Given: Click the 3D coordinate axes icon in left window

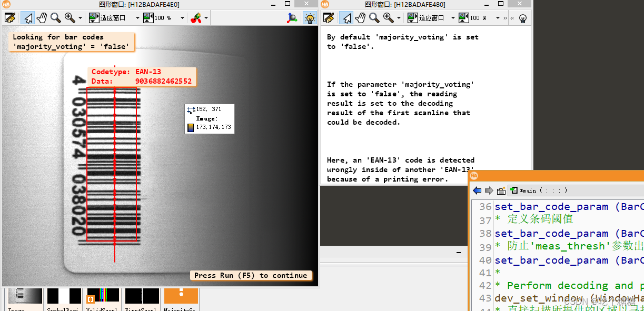Looking at the screenshot, I should pyautogui.click(x=292, y=18).
